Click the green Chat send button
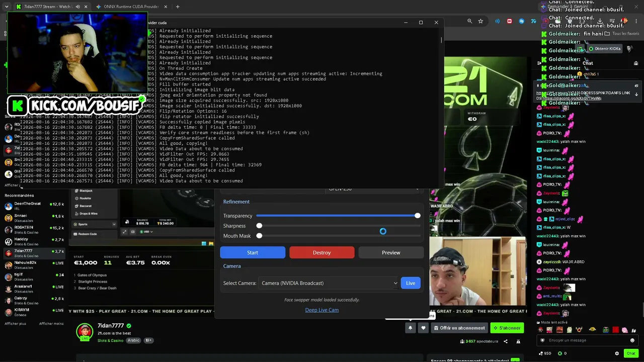 tap(631, 353)
